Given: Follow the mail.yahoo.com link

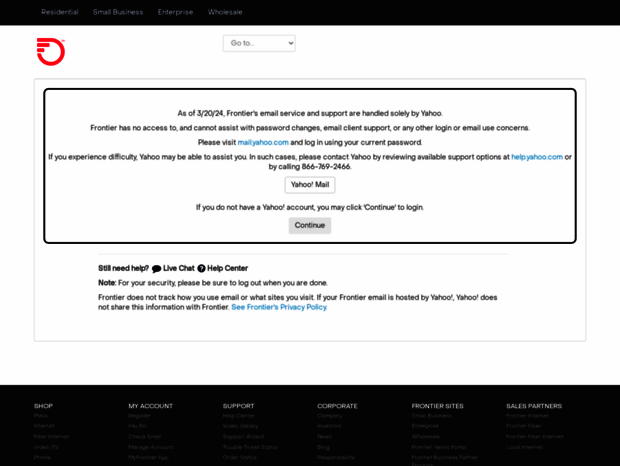Looking at the screenshot, I should point(263,142).
